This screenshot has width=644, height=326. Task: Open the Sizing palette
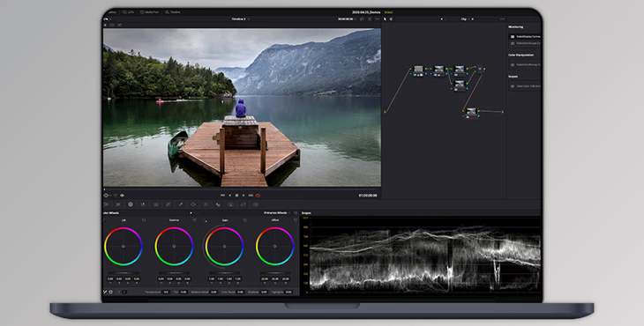click(243, 204)
